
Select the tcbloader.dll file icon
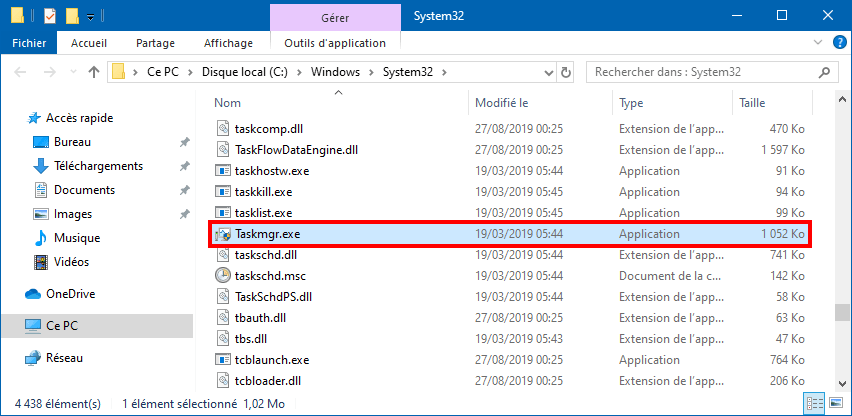point(223,380)
